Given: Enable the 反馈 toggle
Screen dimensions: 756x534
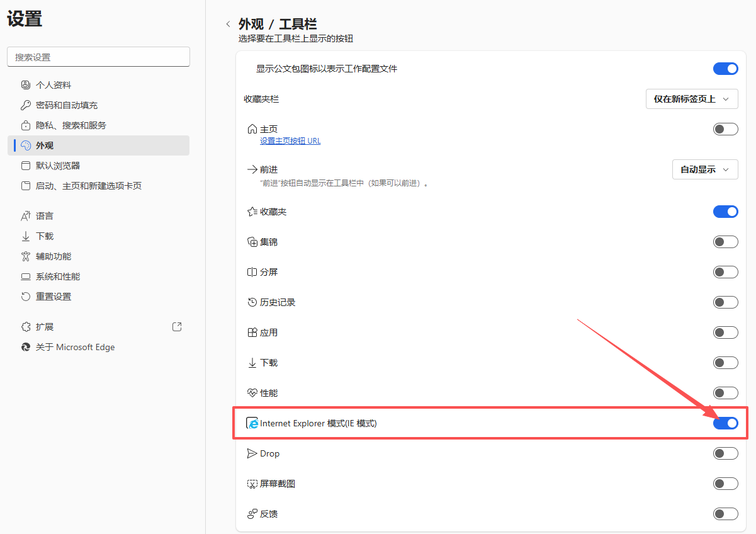Looking at the screenshot, I should [x=725, y=514].
